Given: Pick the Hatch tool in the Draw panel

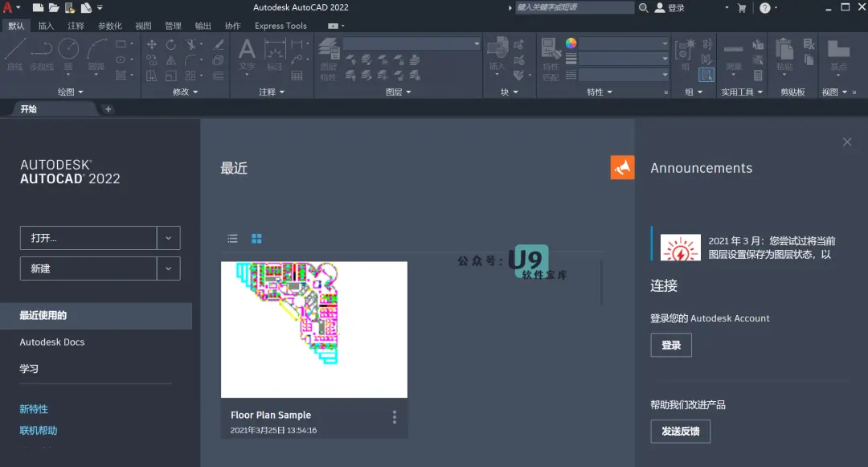Looking at the screenshot, I should click(121, 76).
